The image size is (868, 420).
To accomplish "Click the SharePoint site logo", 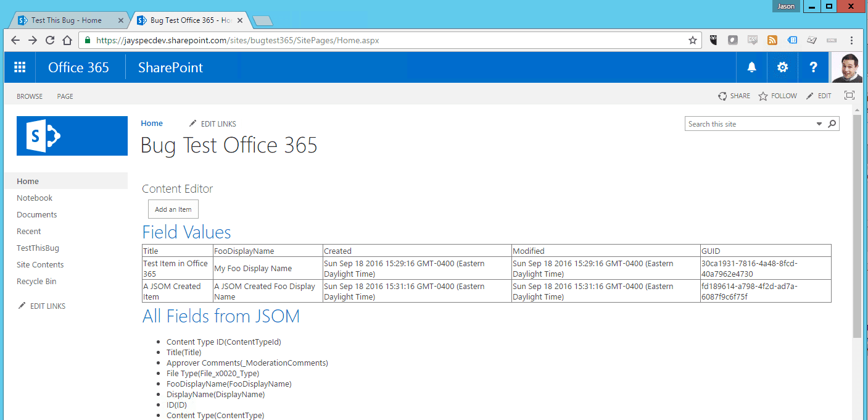I will coord(72,136).
